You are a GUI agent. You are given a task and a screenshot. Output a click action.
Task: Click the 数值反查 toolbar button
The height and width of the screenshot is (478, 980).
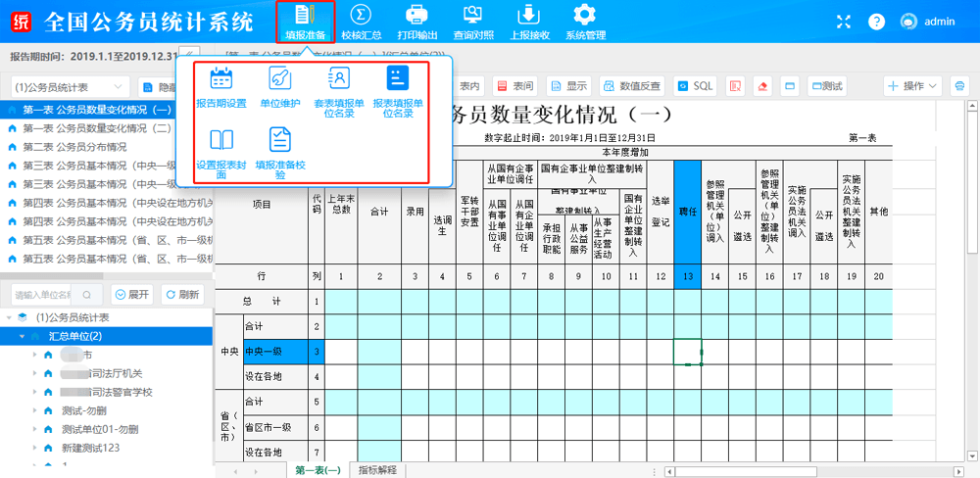point(632,86)
